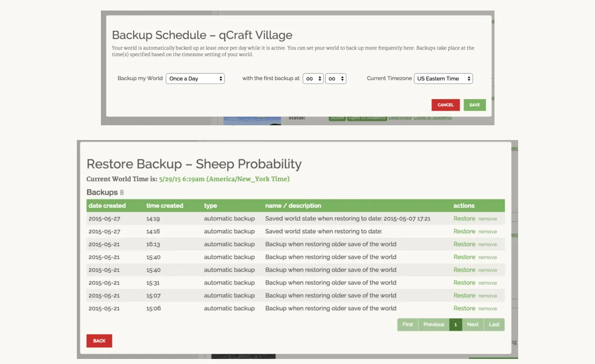Screen dimensions: 595x364
Task: Click the 'actions' column header
Action: tap(464, 205)
